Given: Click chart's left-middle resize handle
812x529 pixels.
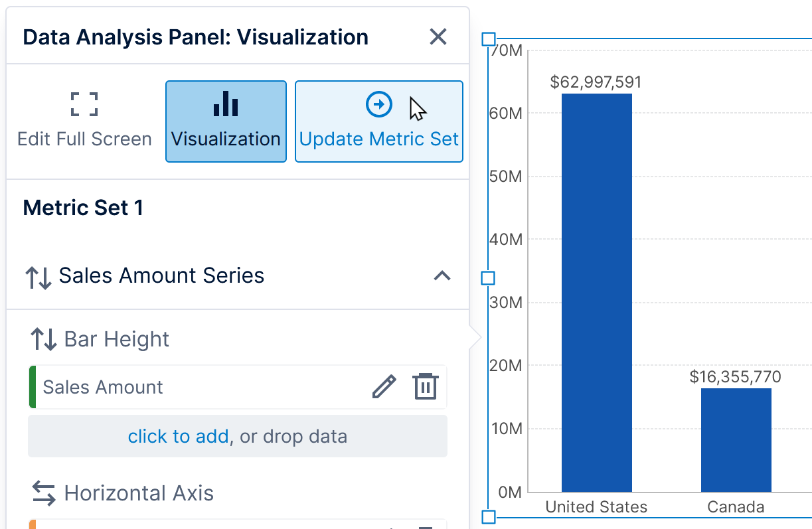Looking at the screenshot, I should point(488,278).
